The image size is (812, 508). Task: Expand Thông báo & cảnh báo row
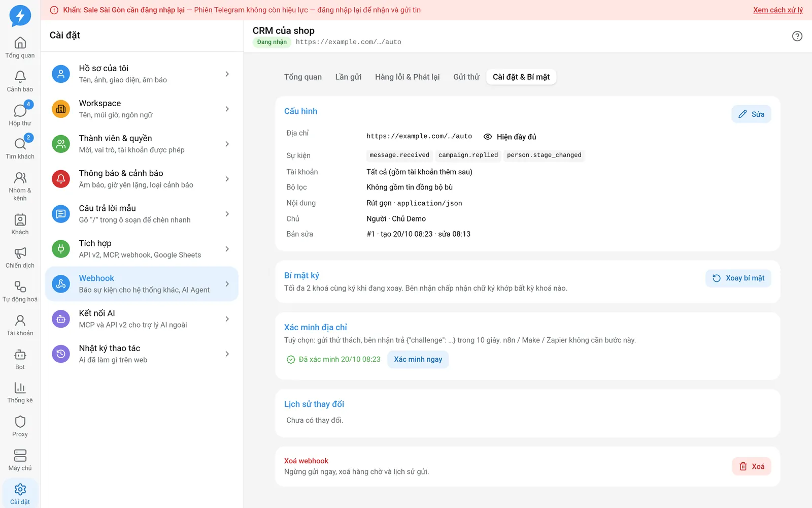(142, 179)
